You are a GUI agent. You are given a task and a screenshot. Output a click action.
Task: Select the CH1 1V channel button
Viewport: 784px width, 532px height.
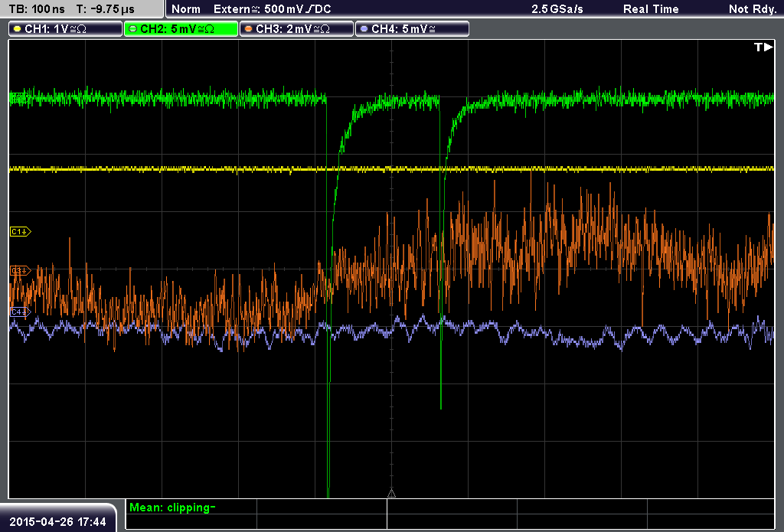[66, 29]
